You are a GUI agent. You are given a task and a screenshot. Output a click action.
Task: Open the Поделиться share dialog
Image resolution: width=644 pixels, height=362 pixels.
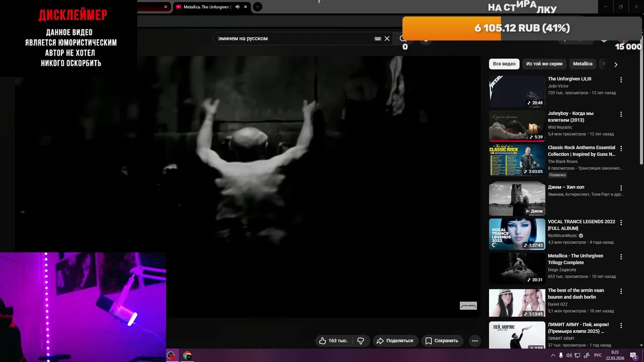click(x=395, y=341)
